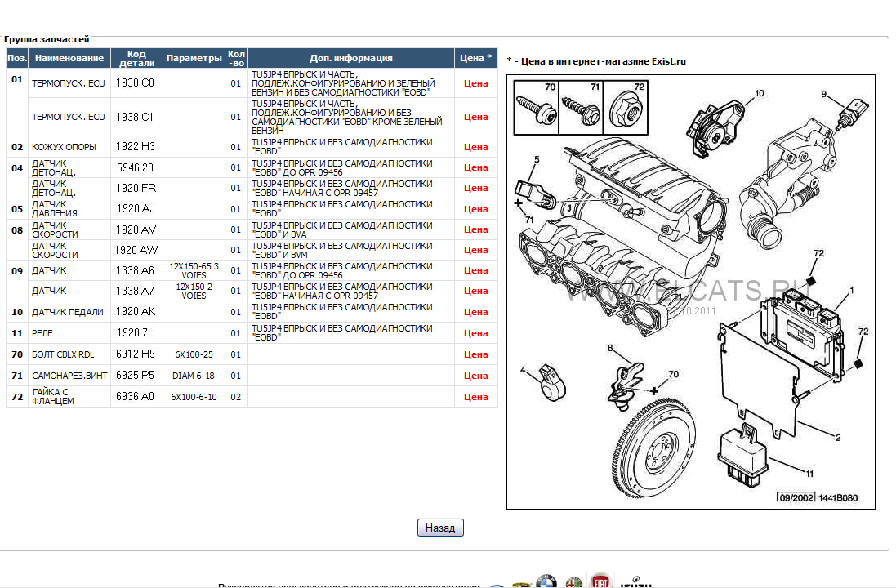Click the BMW logo at page bottom
896x588 pixels.
pos(546,581)
